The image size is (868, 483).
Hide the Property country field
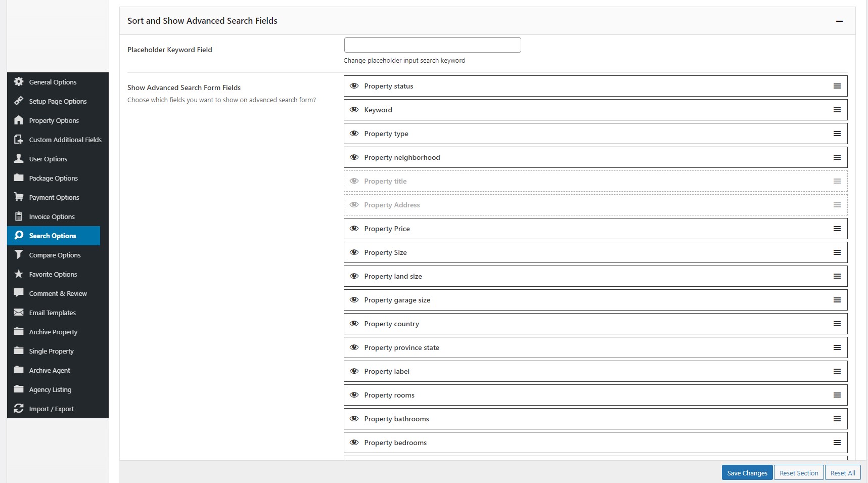[354, 324]
